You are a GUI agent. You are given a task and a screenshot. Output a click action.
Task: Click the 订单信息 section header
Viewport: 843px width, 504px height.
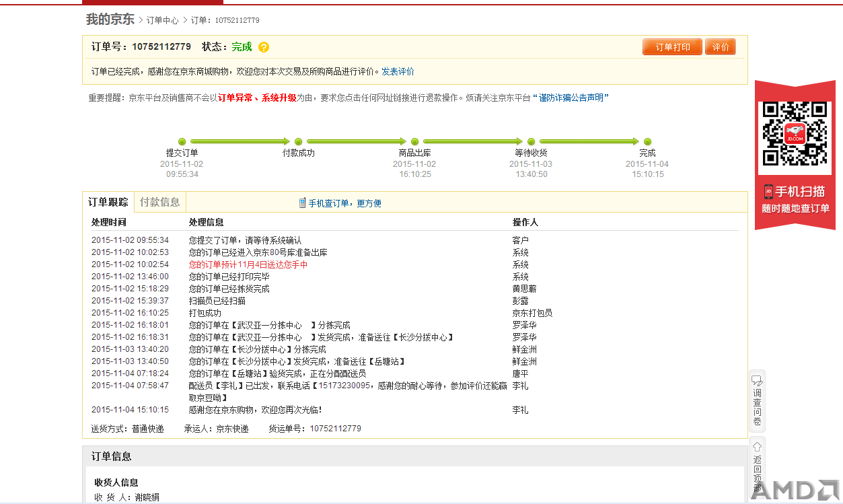tap(112, 456)
